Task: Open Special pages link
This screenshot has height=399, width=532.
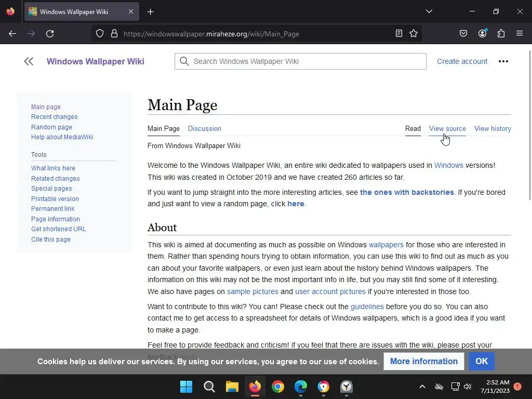Action: point(51,188)
